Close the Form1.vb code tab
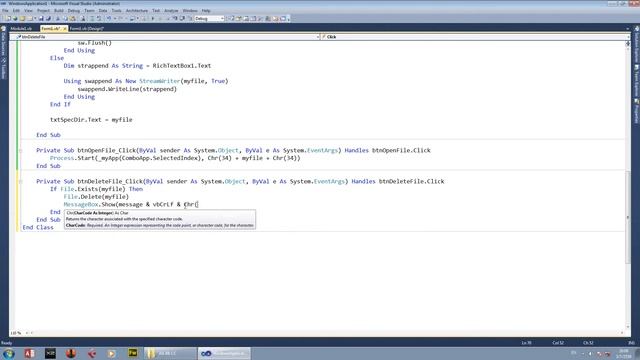640x360 pixels. coord(64,29)
